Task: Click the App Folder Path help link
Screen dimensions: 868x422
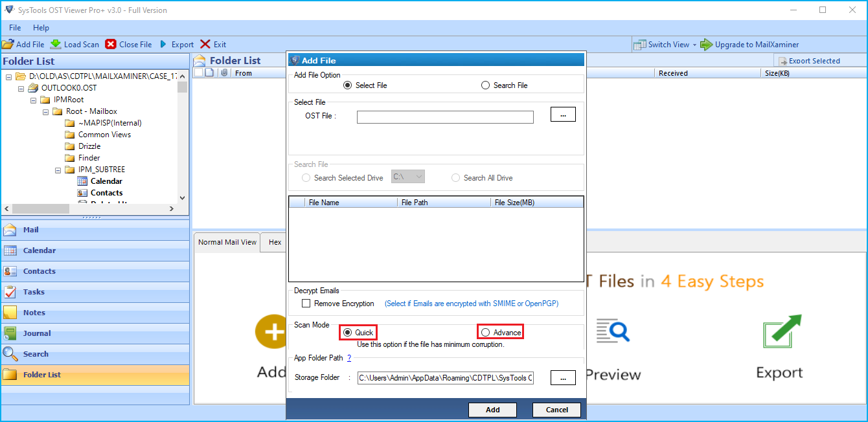Action: pyautogui.click(x=349, y=357)
